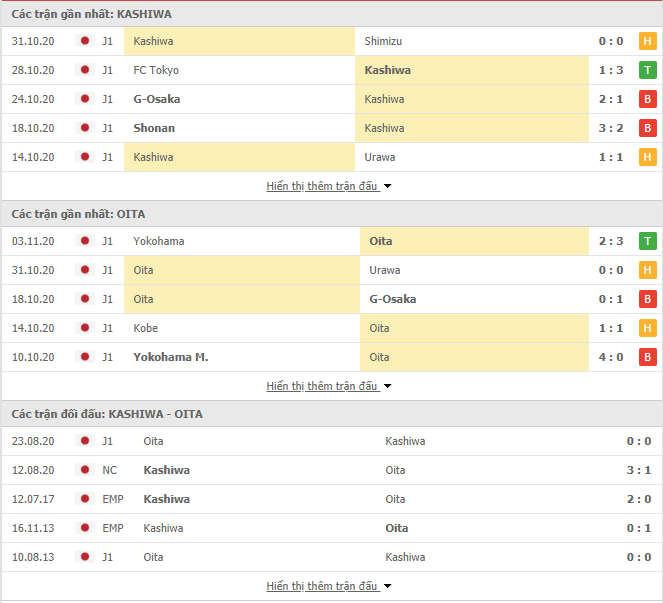663x603 pixels.
Task: Expand more Kashiwa matches list
Action: (x=329, y=186)
